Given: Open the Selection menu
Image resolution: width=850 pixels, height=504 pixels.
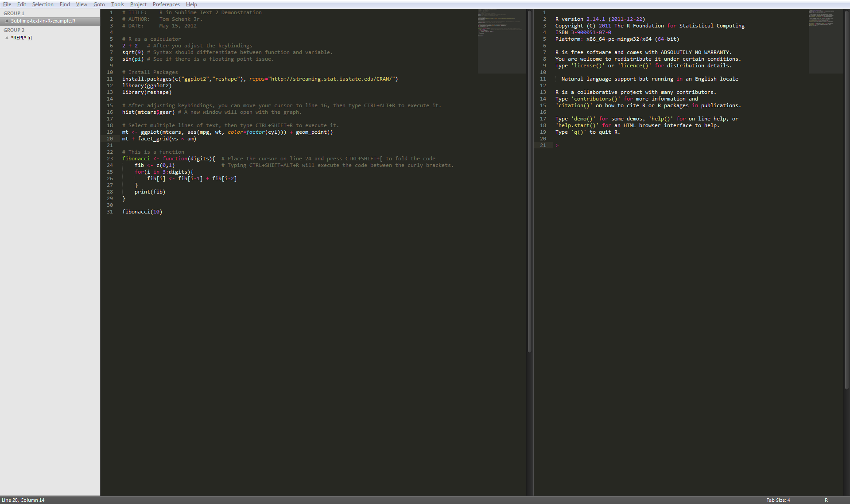Looking at the screenshot, I should 43,4.
